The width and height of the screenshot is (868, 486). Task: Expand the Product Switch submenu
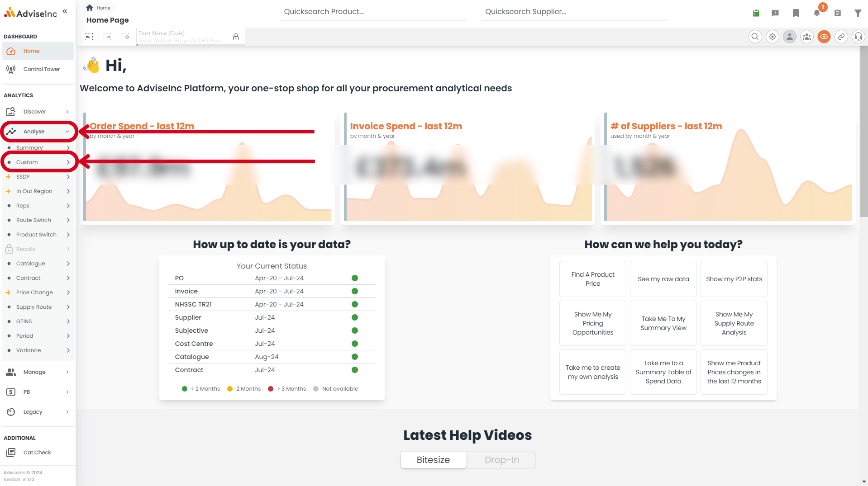[38, 235]
